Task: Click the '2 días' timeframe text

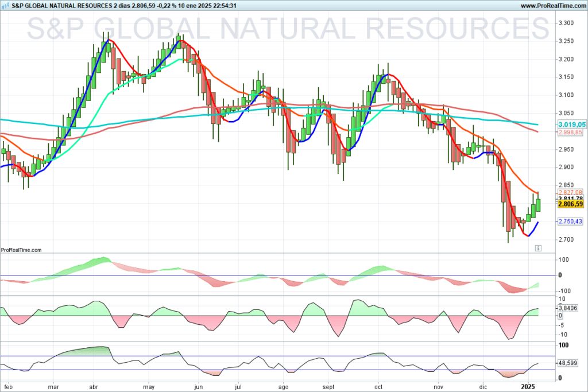Action: coord(122,6)
